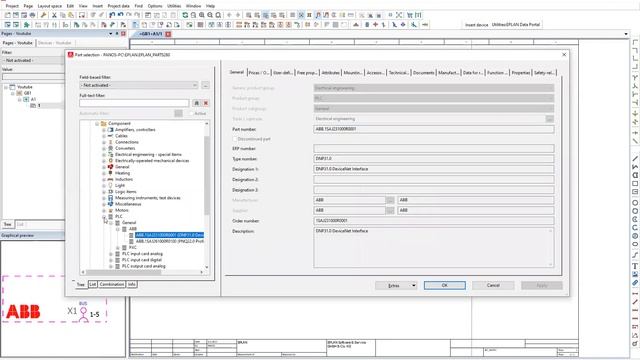Image resolution: width=640 pixels, height=360 pixels.
Task: Close the =GB1+A1/1 page tab
Action: 168,34
